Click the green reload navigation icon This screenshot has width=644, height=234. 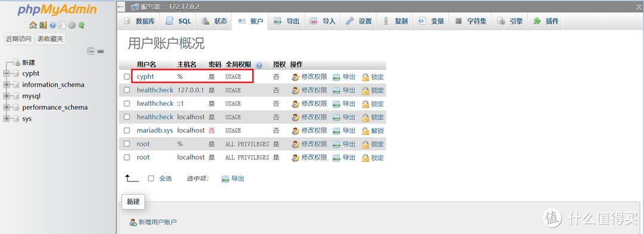pyautogui.click(x=81, y=26)
